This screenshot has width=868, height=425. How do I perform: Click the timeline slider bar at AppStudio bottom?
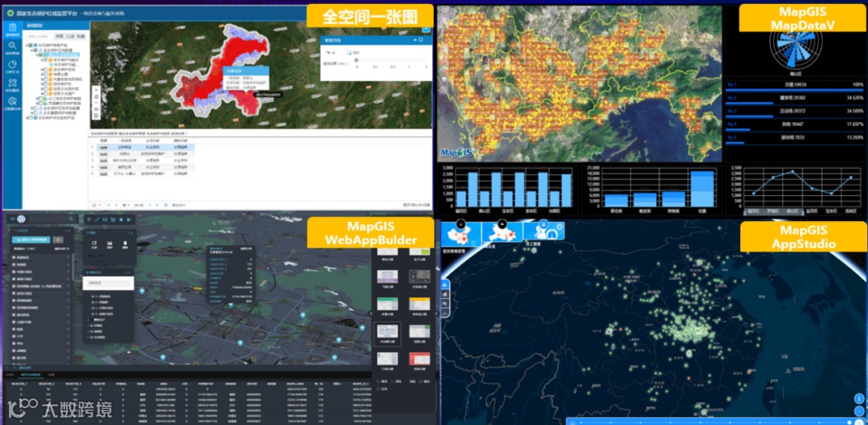[714, 422]
